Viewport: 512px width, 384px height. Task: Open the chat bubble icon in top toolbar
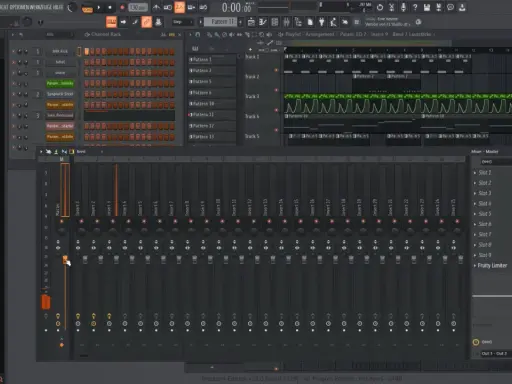pyautogui.click(x=450, y=7)
